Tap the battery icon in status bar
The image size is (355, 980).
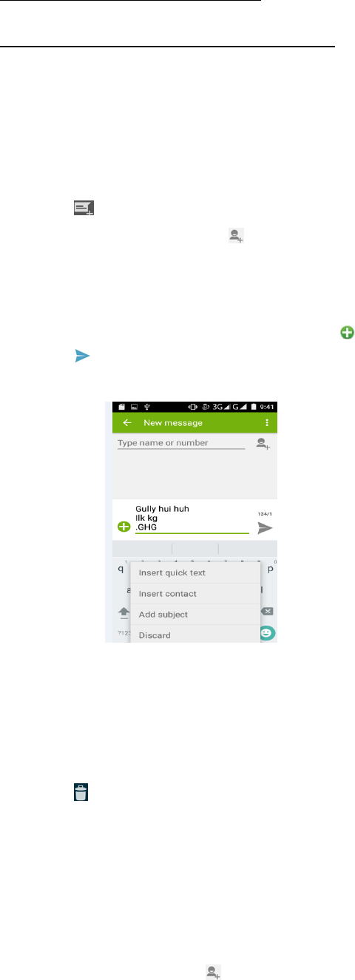click(x=255, y=406)
